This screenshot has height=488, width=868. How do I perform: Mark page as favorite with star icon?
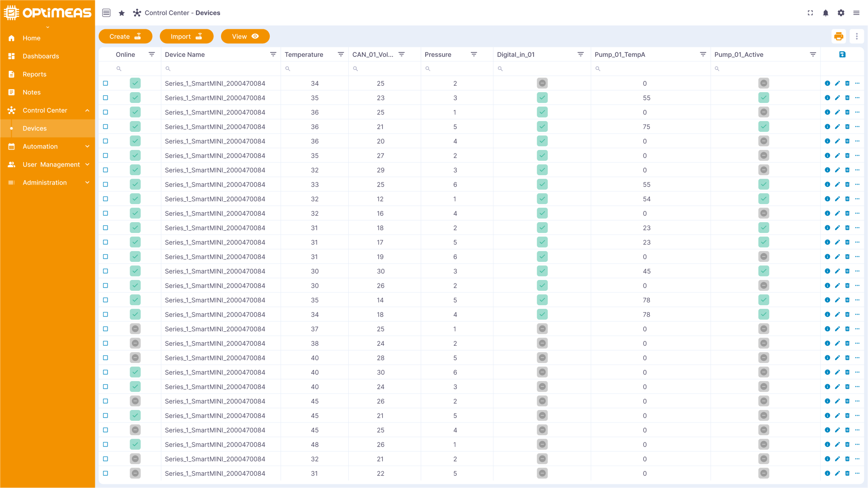[x=122, y=13]
